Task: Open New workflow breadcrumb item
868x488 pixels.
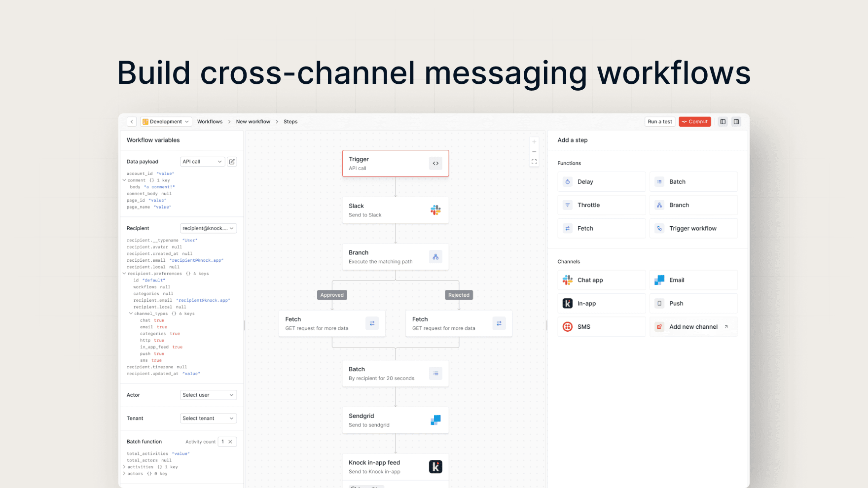Action: tap(253, 122)
